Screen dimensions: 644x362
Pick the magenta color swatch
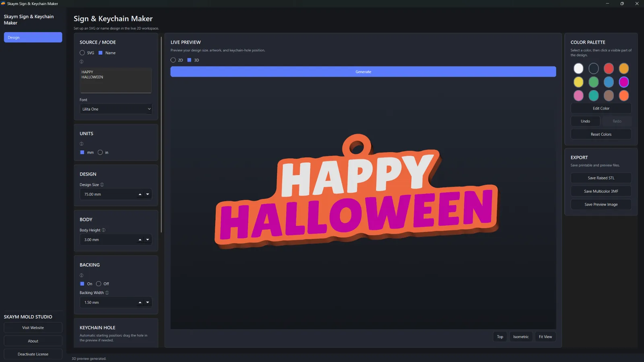(x=624, y=82)
